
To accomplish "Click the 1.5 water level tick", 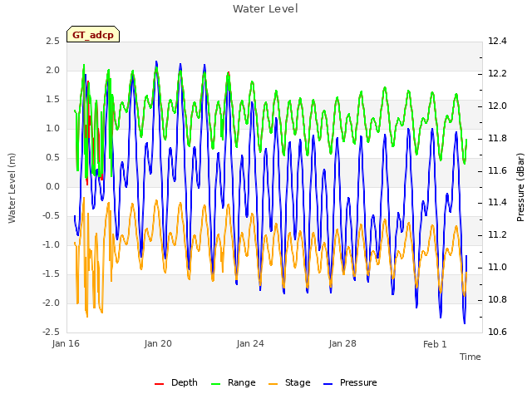I will [52, 100].
